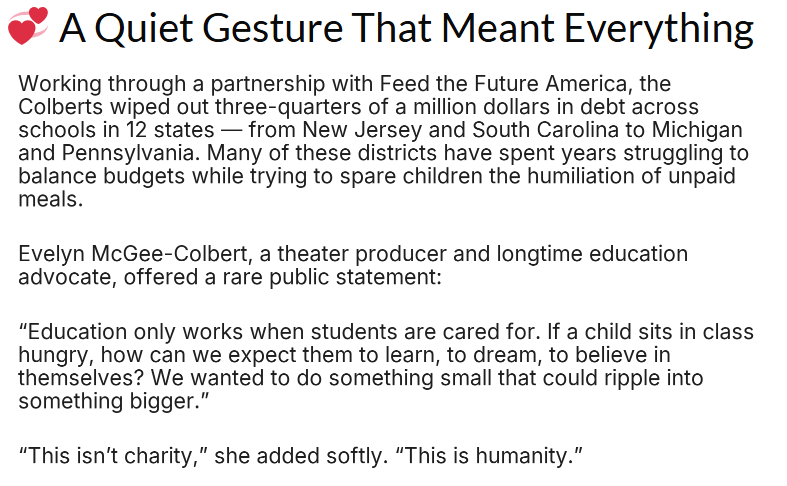Click the pink hearts emoji icon
The width and height of the screenshot is (787, 486).
click(x=28, y=26)
